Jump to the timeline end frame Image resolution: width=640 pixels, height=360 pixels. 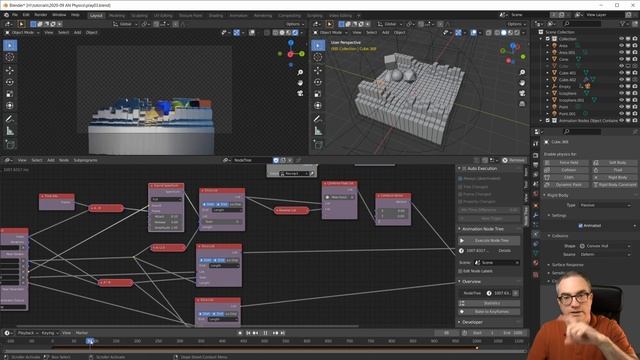pyautogui.click(x=282, y=333)
